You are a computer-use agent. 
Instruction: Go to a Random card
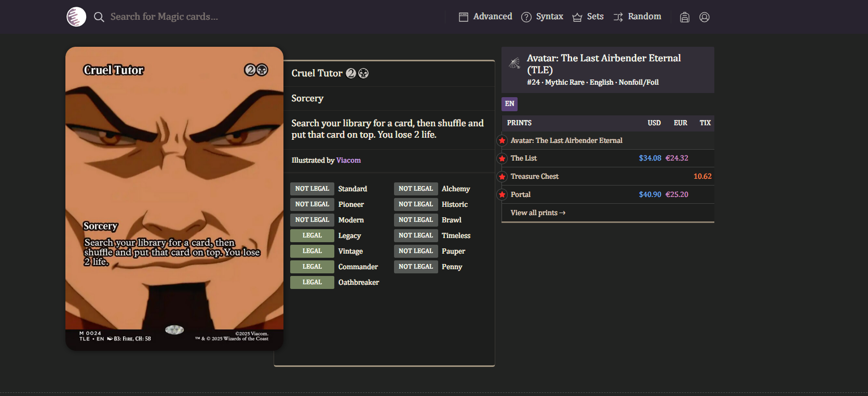click(637, 17)
